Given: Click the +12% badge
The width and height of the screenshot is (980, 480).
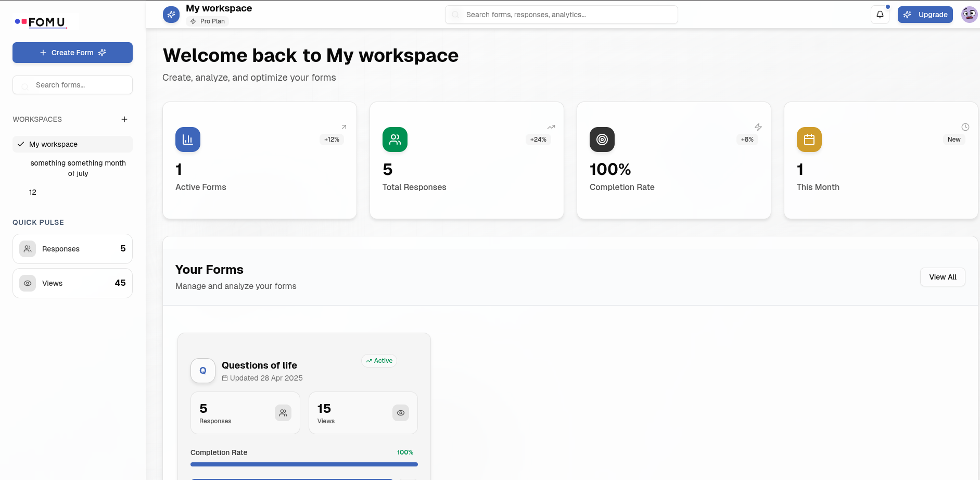Looking at the screenshot, I should [332, 140].
